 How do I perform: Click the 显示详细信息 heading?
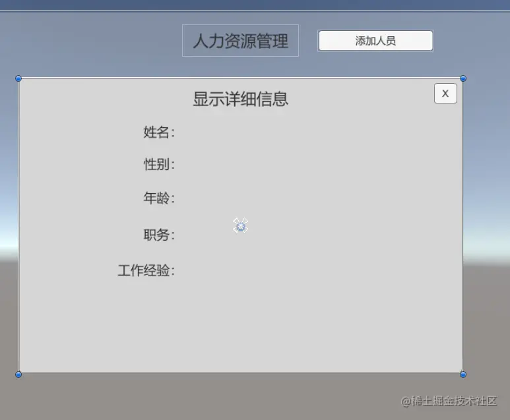pos(241,99)
